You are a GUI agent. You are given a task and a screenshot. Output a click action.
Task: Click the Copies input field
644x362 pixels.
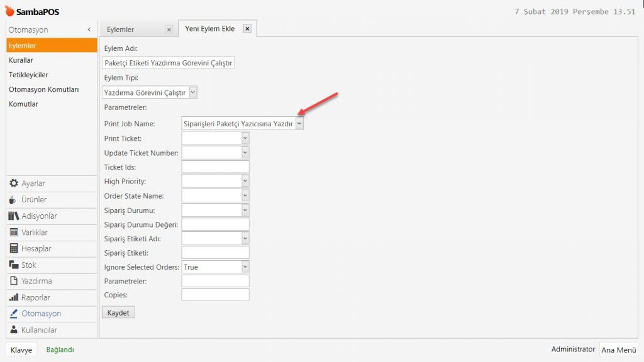tap(215, 295)
